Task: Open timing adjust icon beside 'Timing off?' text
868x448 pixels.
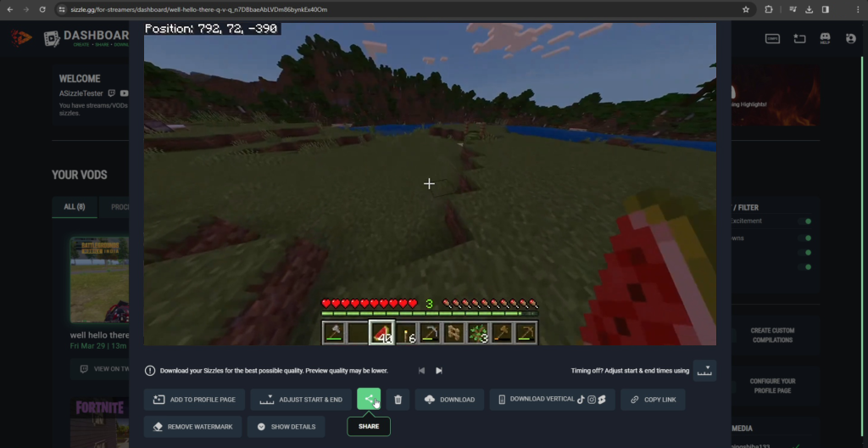Action: [704, 371]
